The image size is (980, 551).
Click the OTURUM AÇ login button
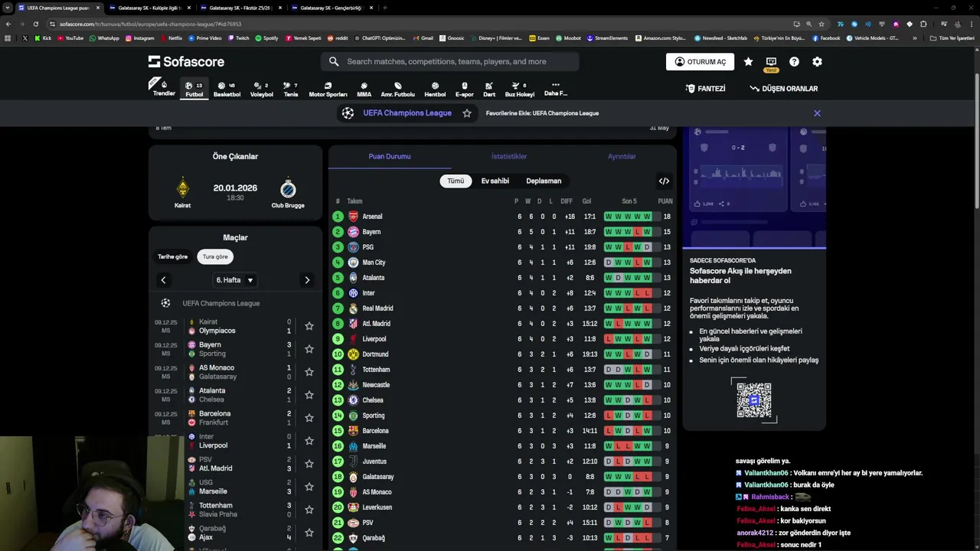700,62
